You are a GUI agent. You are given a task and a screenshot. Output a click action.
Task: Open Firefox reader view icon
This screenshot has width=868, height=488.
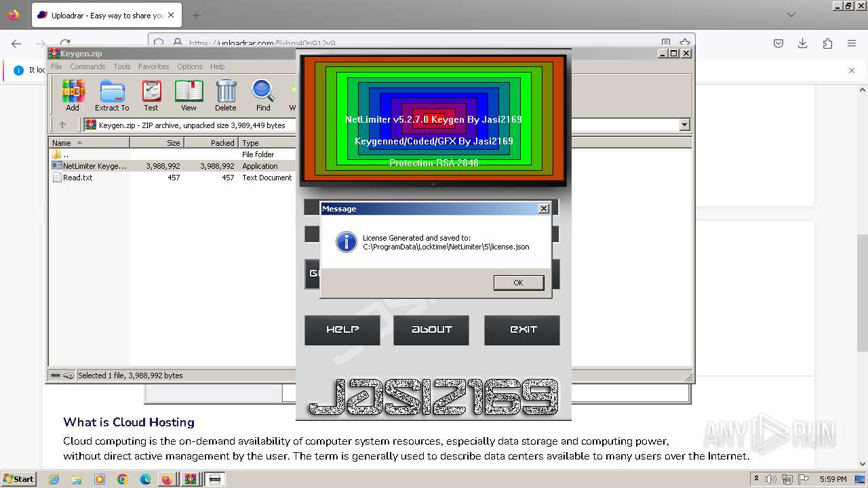click(666, 43)
